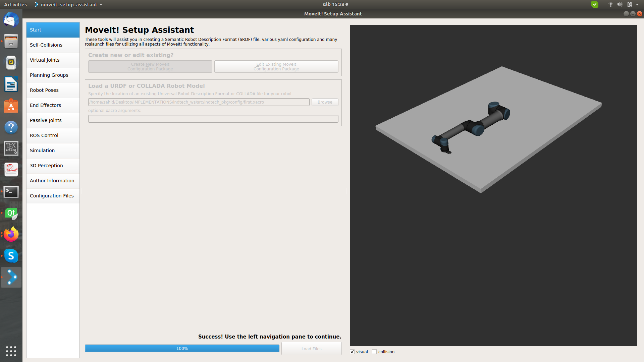
Task: Launch Rhythmbox music player from dock
Action: tap(11, 63)
